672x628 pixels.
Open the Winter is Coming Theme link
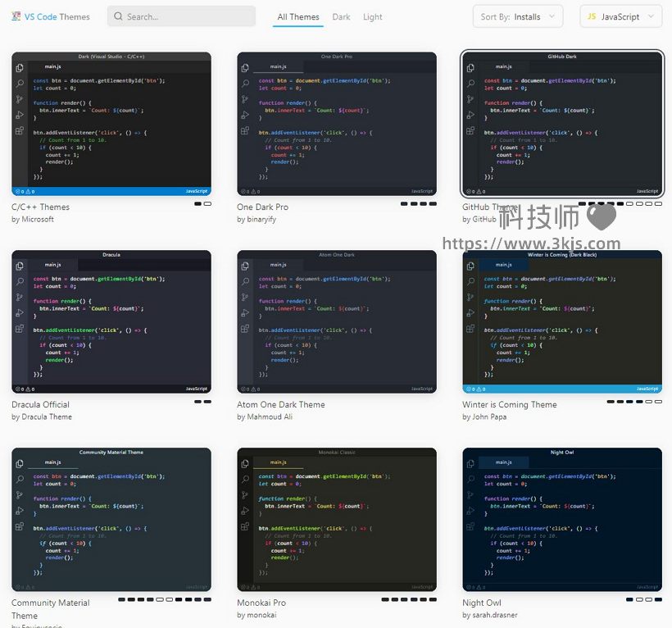(x=510, y=405)
